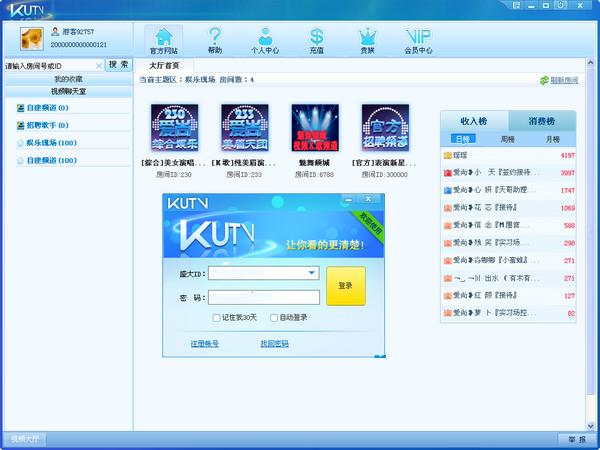Select the 月榜 ranking tab

coord(553,139)
